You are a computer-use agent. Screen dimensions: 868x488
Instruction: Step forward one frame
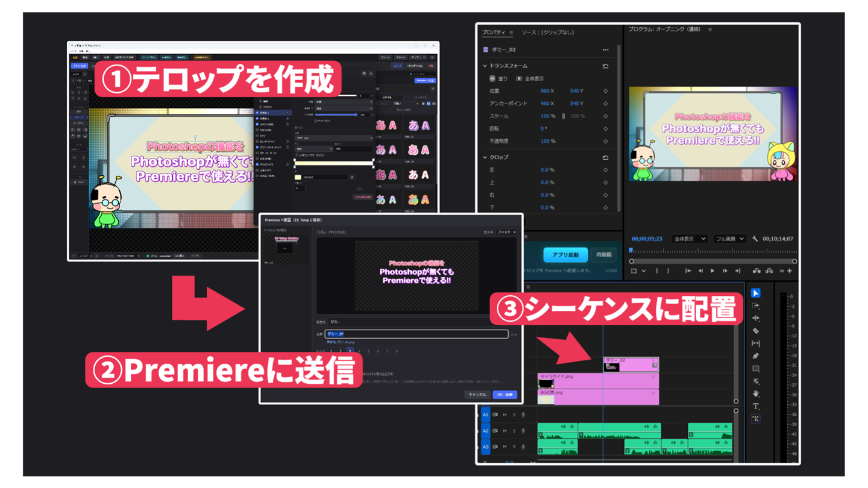point(725,271)
